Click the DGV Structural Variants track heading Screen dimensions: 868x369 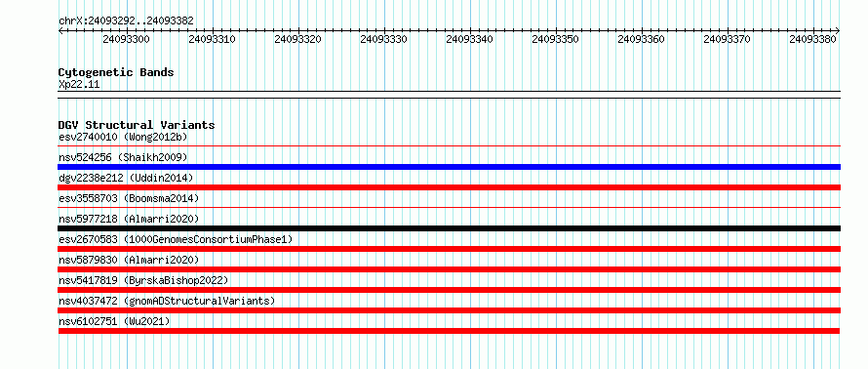click(137, 125)
